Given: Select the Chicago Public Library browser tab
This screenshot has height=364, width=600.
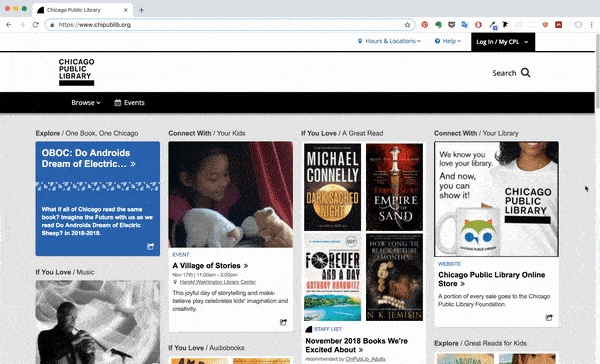Looking at the screenshot, I should click(x=83, y=10).
